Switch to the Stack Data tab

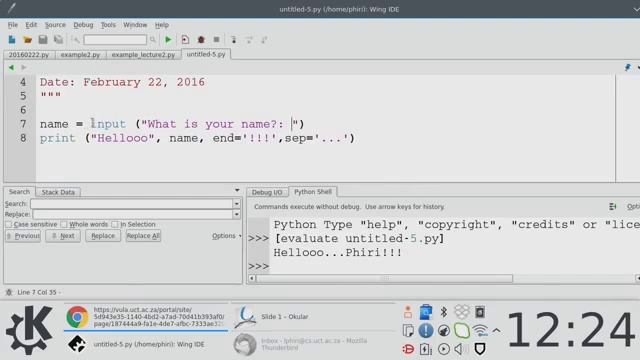(58, 192)
